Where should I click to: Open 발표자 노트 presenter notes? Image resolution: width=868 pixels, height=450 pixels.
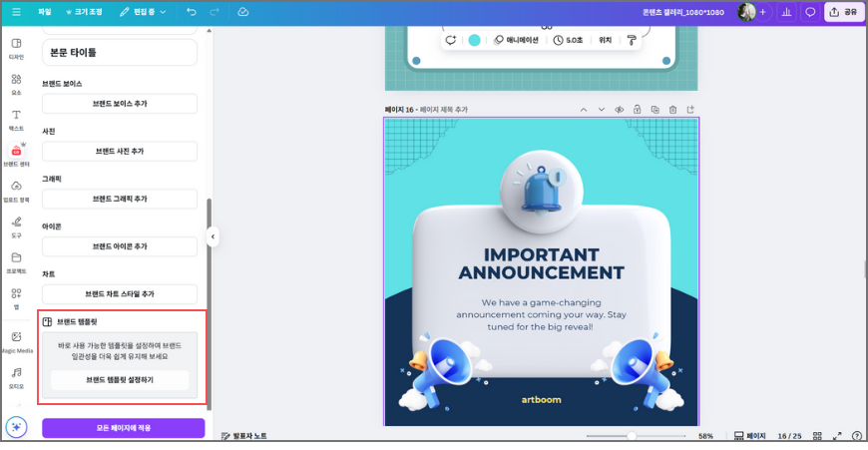point(244,436)
